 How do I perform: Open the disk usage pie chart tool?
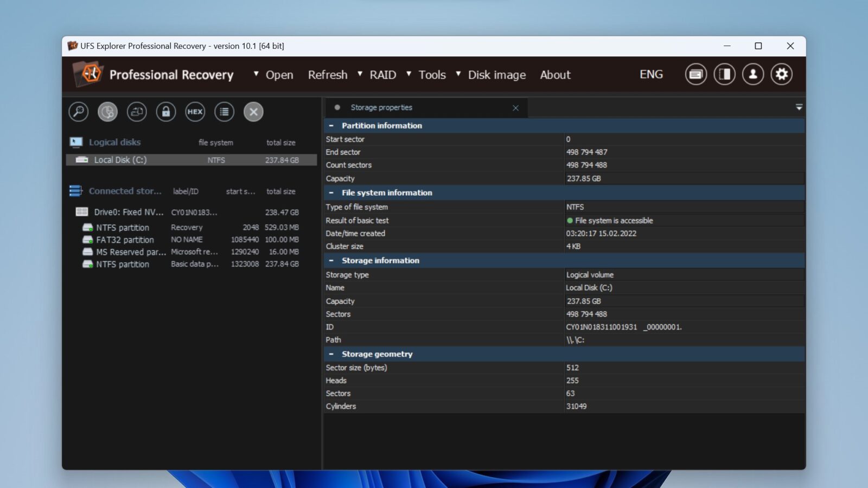(107, 112)
